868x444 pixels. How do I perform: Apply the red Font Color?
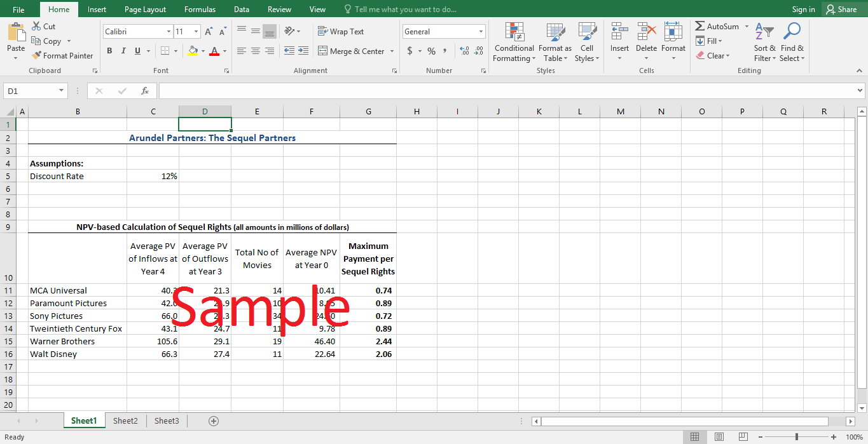[214, 51]
